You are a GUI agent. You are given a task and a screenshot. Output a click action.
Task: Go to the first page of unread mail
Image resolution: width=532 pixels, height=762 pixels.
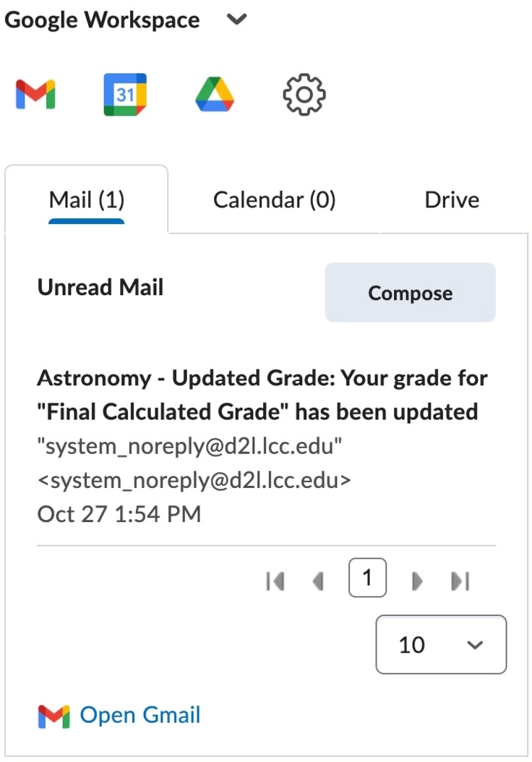[275, 578]
